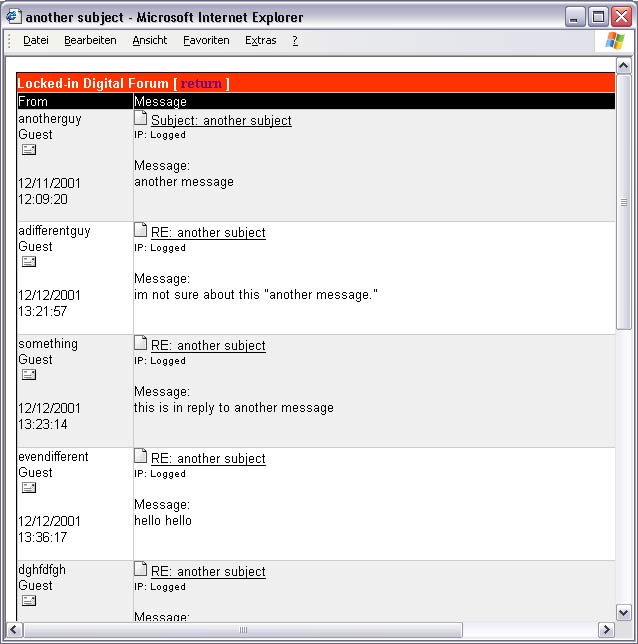Viewport: 638px width, 644px height.
Task: Minimize the Internet Explorer window
Action: click(575, 17)
